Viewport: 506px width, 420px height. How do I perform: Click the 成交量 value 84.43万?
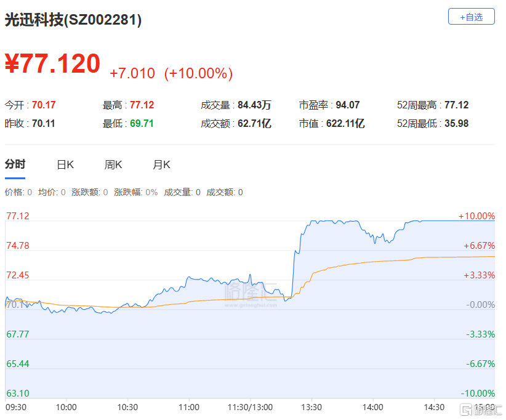point(254,105)
